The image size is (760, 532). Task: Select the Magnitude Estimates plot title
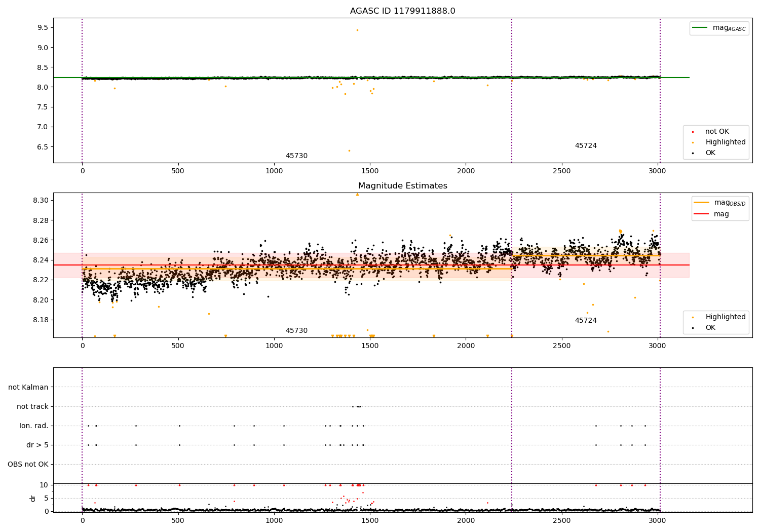[402, 186]
